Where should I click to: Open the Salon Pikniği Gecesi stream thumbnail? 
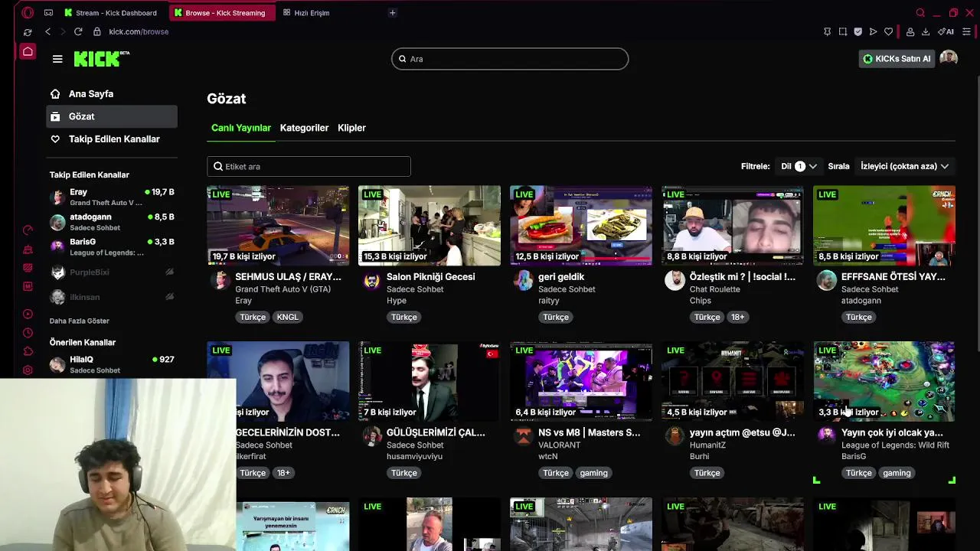pyautogui.click(x=430, y=226)
